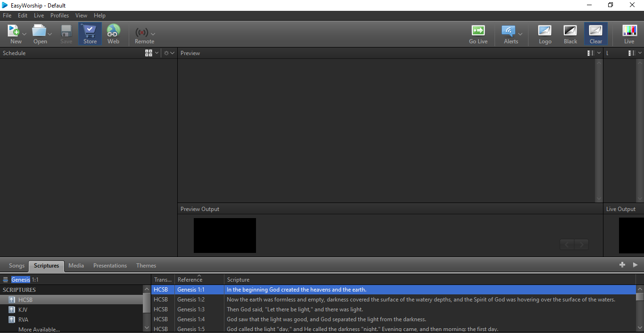Viewport: 644px width, 333px height.
Task: Switch to the Presentations tab
Action: click(110, 266)
